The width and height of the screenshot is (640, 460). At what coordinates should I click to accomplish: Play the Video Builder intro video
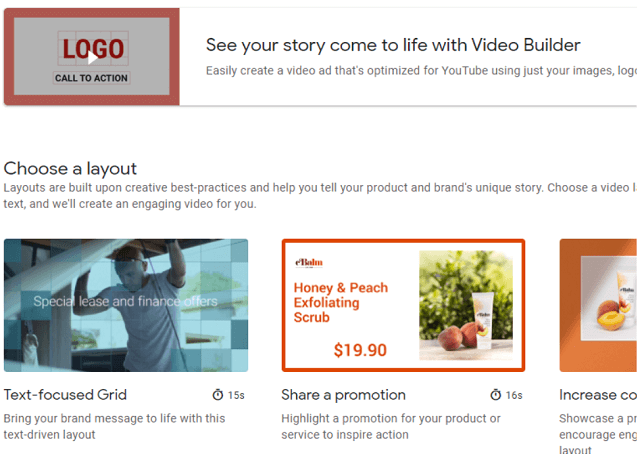(x=93, y=58)
